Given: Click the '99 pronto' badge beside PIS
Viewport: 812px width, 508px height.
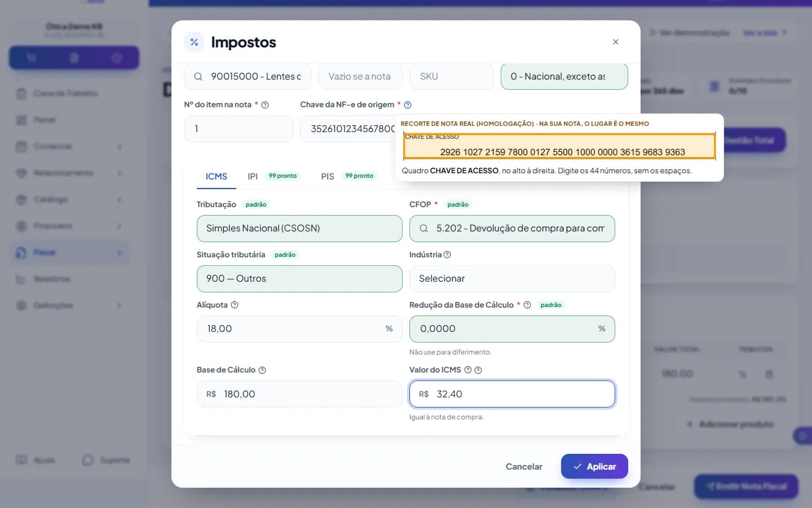Looking at the screenshot, I should [359, 176].
